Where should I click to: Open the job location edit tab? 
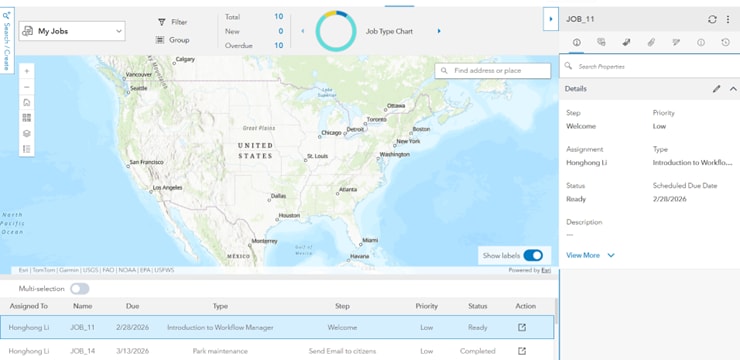pos(676,42)
